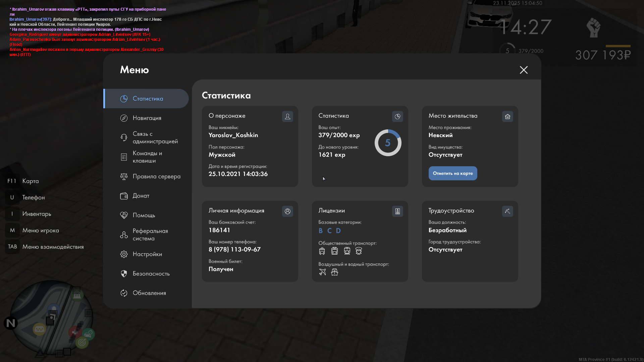Click the boat license icon

[x=334, y=272]
